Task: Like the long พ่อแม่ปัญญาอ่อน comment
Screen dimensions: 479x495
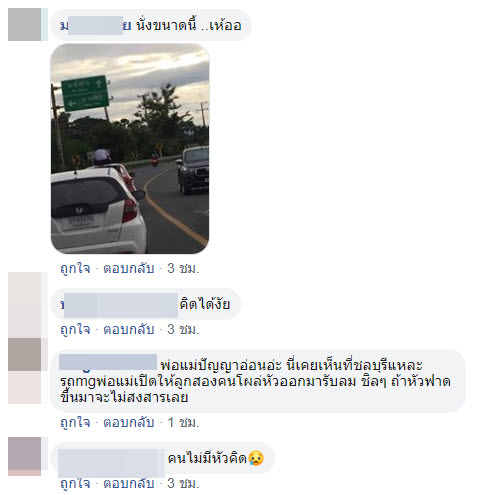Action: 75,422
